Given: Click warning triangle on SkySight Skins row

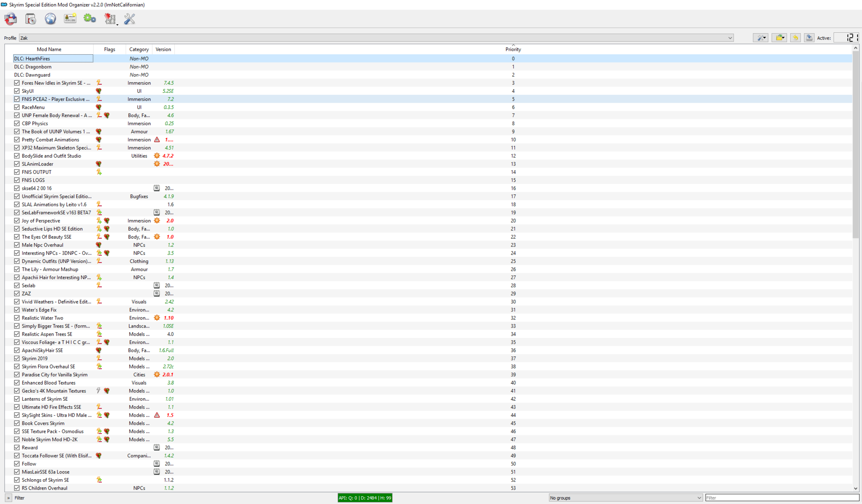Looking at the screenshot, I should coord(157,415).
